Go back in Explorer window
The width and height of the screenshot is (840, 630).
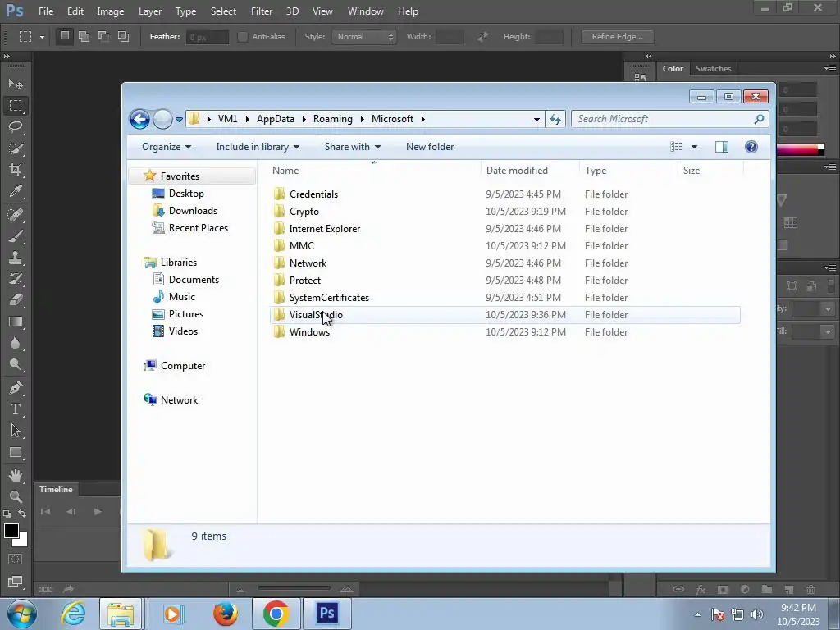pos(139,119)
